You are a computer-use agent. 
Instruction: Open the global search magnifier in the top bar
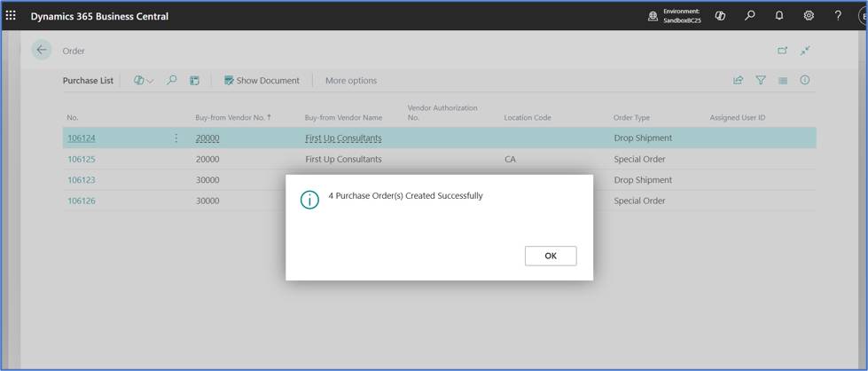click(x=749, y=15)
